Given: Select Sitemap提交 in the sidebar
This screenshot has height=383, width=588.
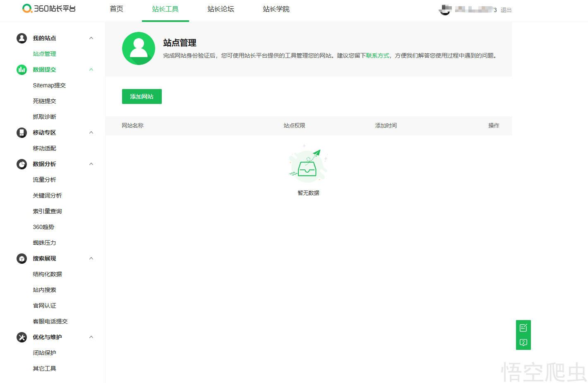Looking at the screenshot, I should pos(49,85).
